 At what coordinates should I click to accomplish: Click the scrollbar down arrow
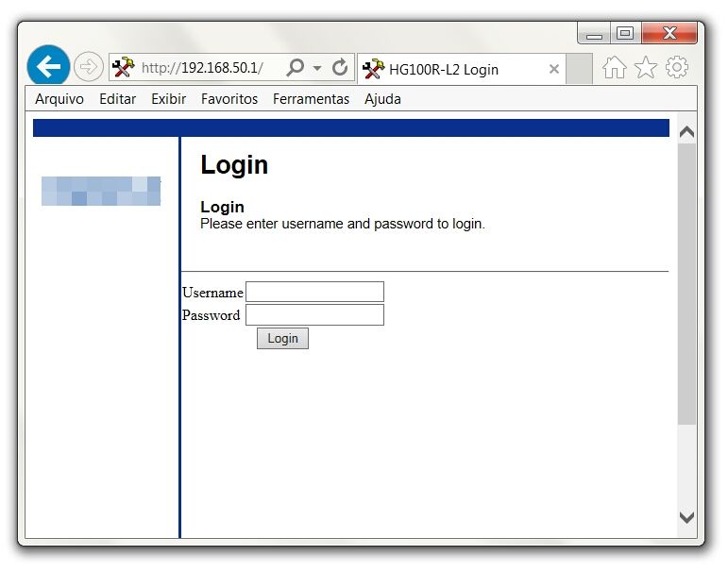686,517
